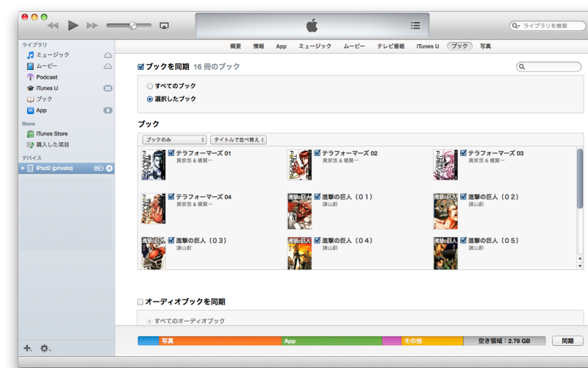Uncheck テラフォーマーズ 03 book
Viewport: 588px width, 368px height.
tap(463, 153)
